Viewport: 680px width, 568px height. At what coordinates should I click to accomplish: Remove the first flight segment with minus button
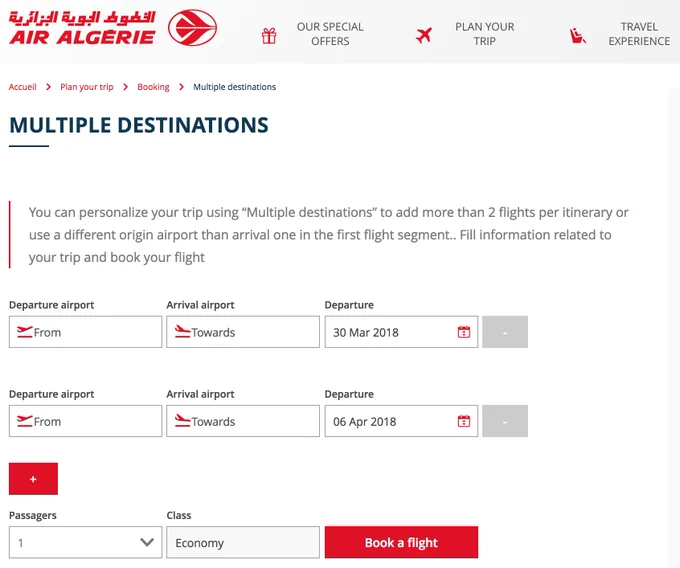(x=505, y=332)
